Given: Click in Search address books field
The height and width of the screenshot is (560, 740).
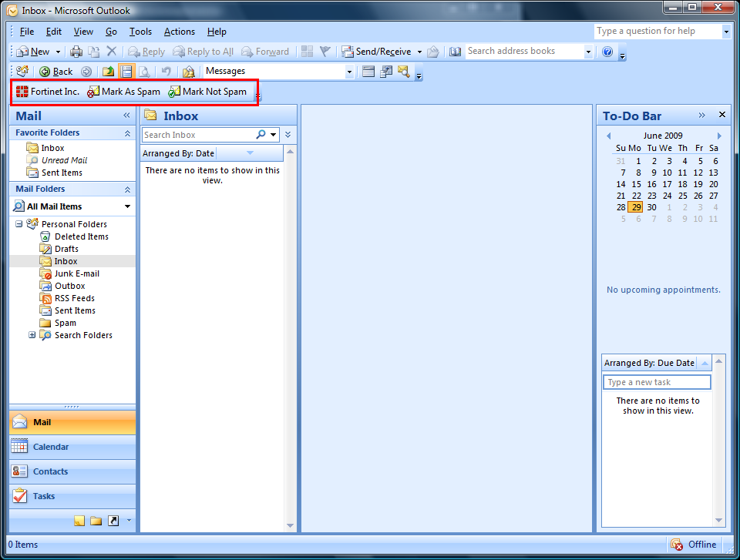Looking at the screenshot, I should (524, 51).
